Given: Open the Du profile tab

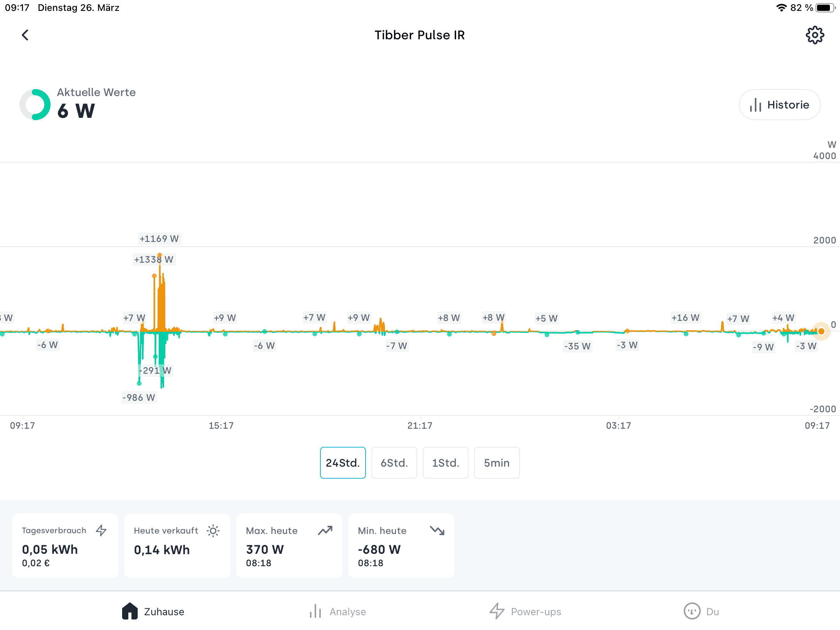Looking at the screenshot, I should pos(701,612).
